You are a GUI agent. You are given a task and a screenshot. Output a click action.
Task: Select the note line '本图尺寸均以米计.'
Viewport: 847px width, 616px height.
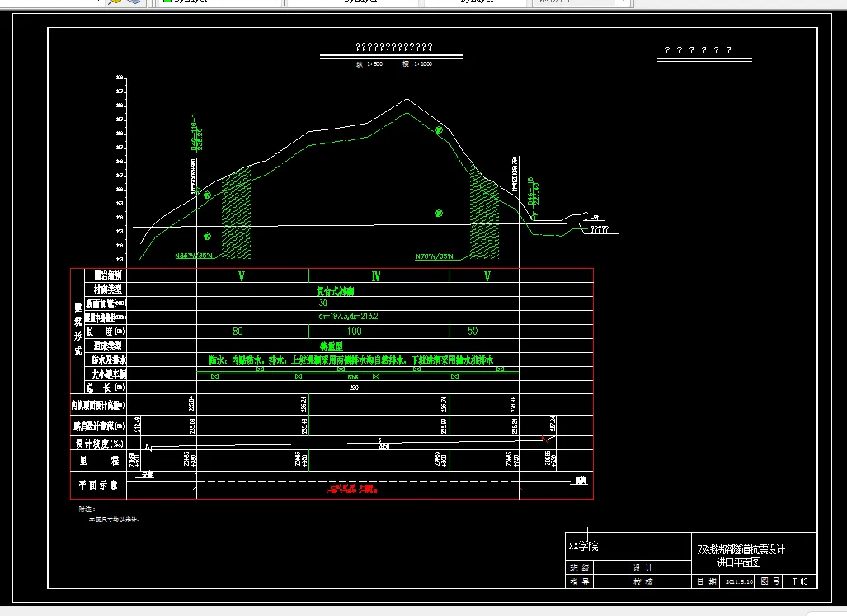pyautogui.click(x=114, y=520)
